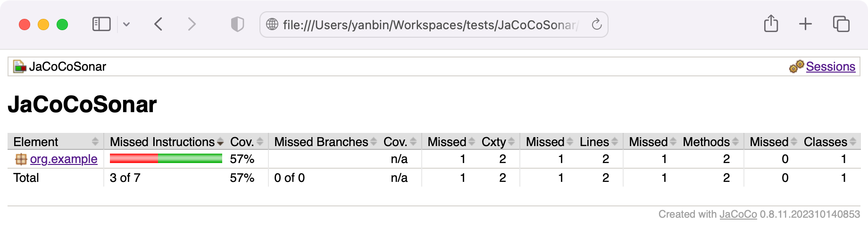Go forward to the next page
868x229 pixels.
pos(192,24)
